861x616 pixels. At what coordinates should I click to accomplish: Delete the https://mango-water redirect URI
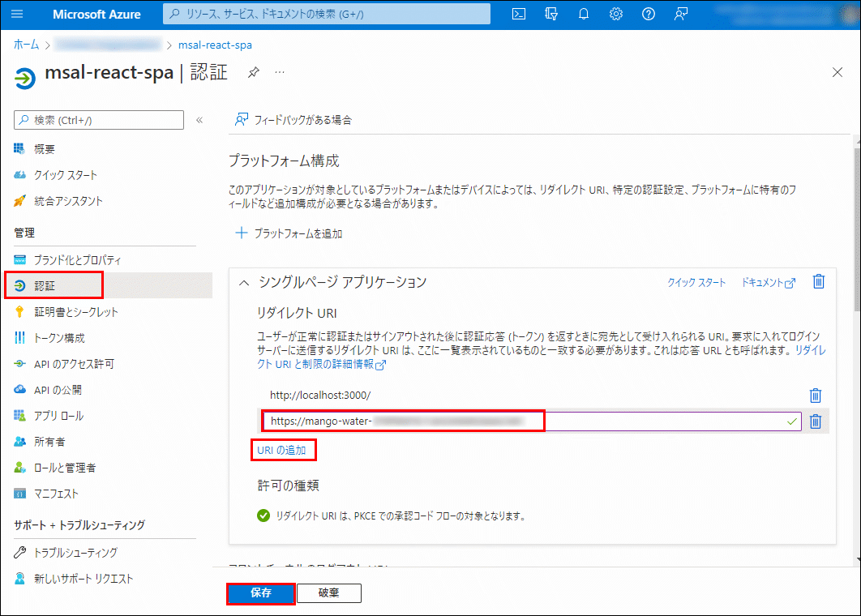tap(816, 421)
